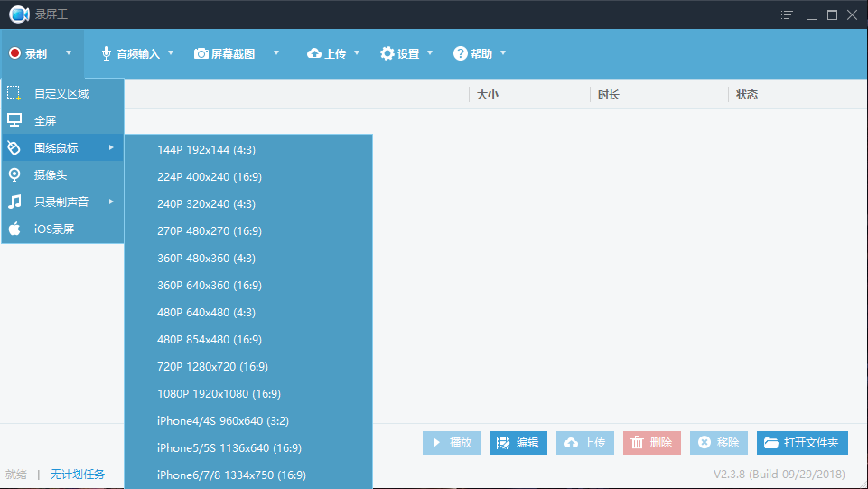Screen dimensions: 868x489
Task: Open the screenshot dropdown arrow
Action: 276,53
